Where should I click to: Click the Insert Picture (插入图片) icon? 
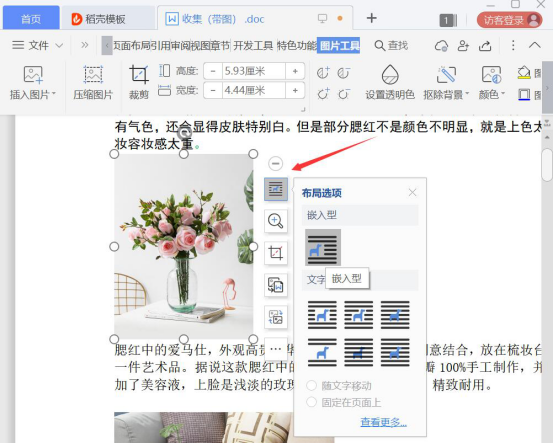click(x=33, y=75)
